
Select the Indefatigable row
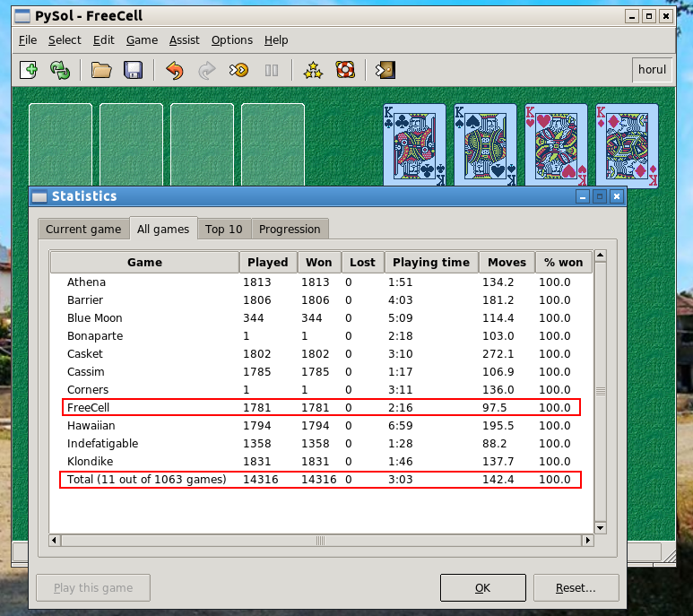[x=321, y=443]
